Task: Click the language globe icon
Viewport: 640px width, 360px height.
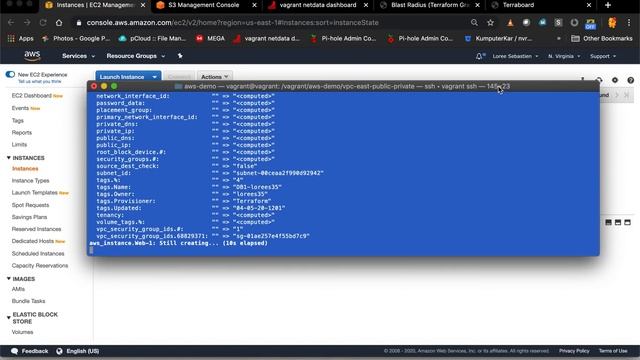Action: (60, 351)
